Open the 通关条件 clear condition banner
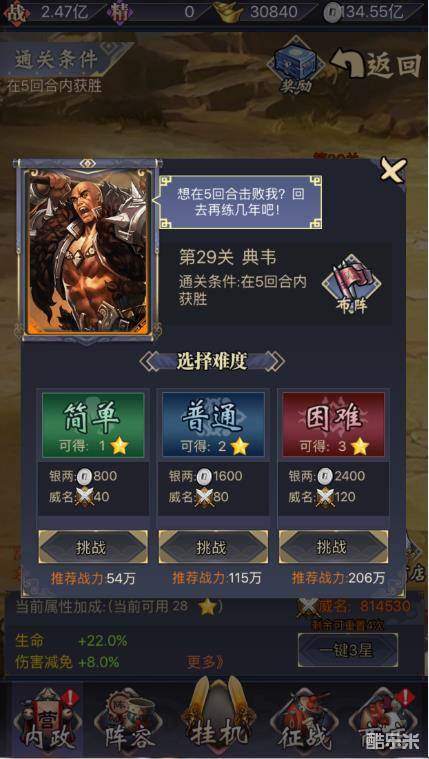429x759 pixels. (58, 60)
